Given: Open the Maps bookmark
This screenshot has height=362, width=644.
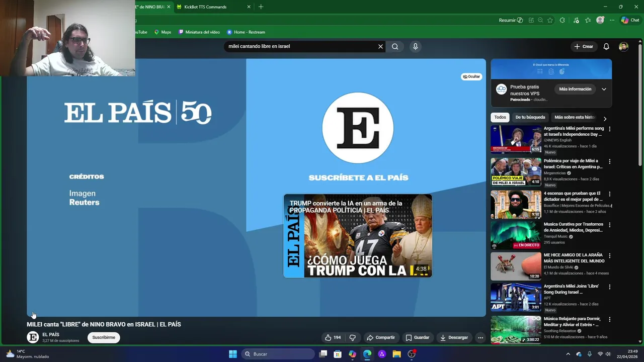Looking at the screenshot, I should (163, 32).
